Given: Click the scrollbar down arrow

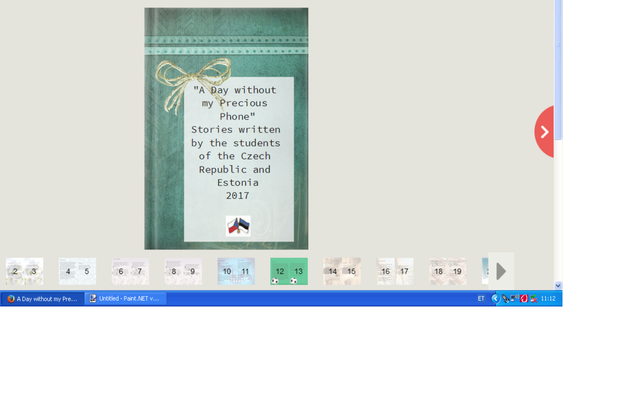Looking at the screenshot, I should pyautogui.click(x=558, y=285).
